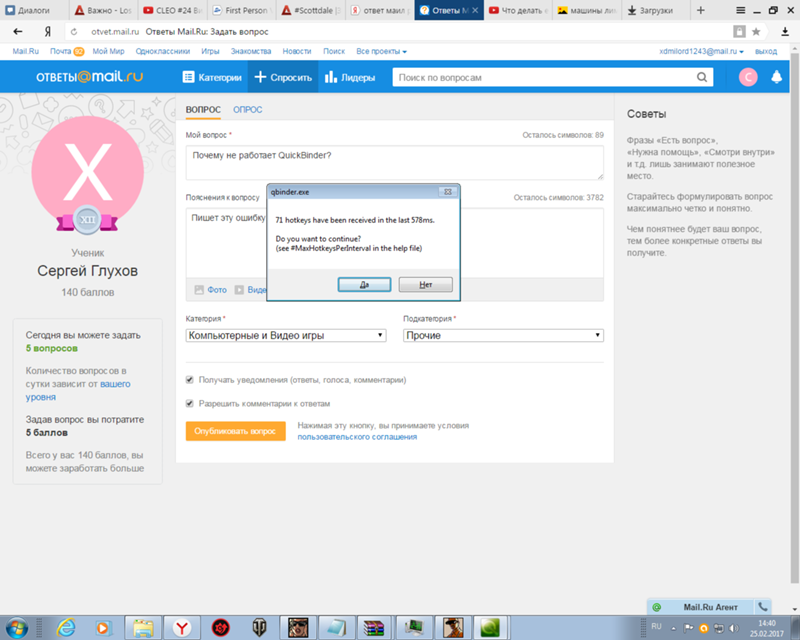Viewport: 800px width, 640px height.
Task: Switch to CLEO #24 browser tab
Action: coord(172,10)
